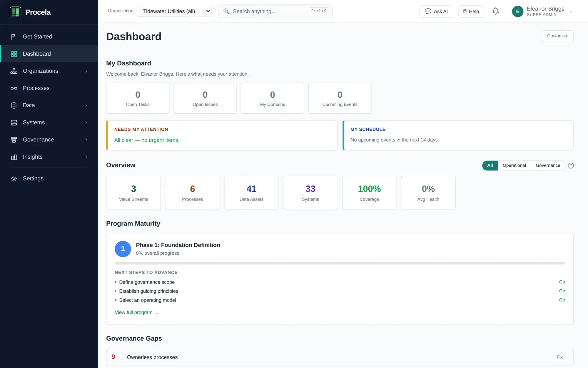Screen dimensions: 588x368
Task: Click the Customize button
Action: point(557,36)
